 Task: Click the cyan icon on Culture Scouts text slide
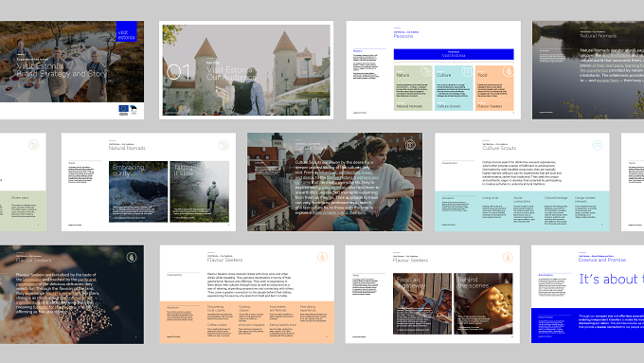click(x=598, y=145)
